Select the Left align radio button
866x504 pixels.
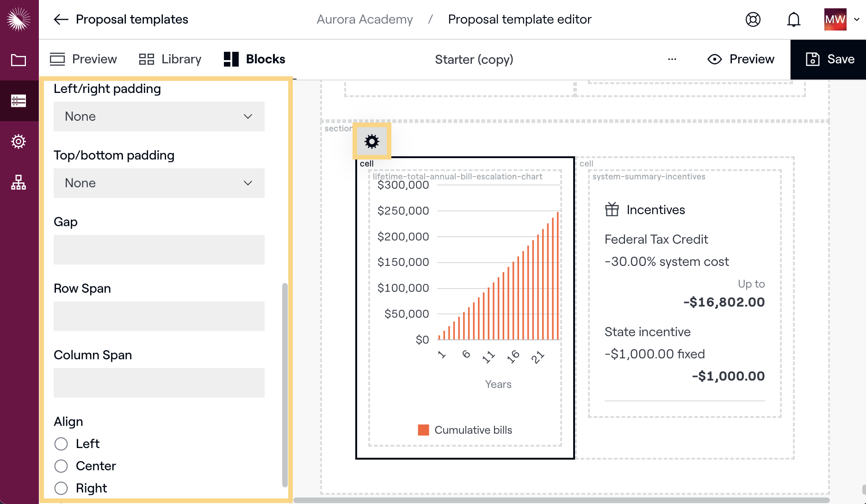(x=61, y=444)
